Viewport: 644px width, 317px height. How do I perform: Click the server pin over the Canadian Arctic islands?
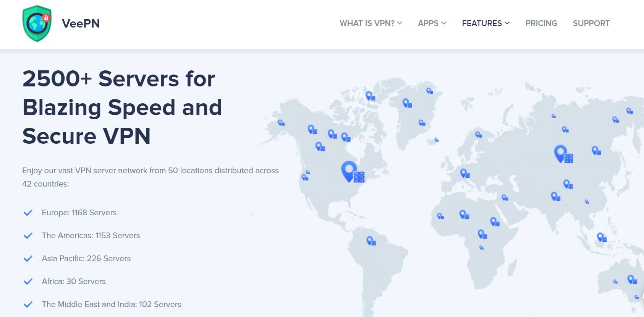pos(370,96)
